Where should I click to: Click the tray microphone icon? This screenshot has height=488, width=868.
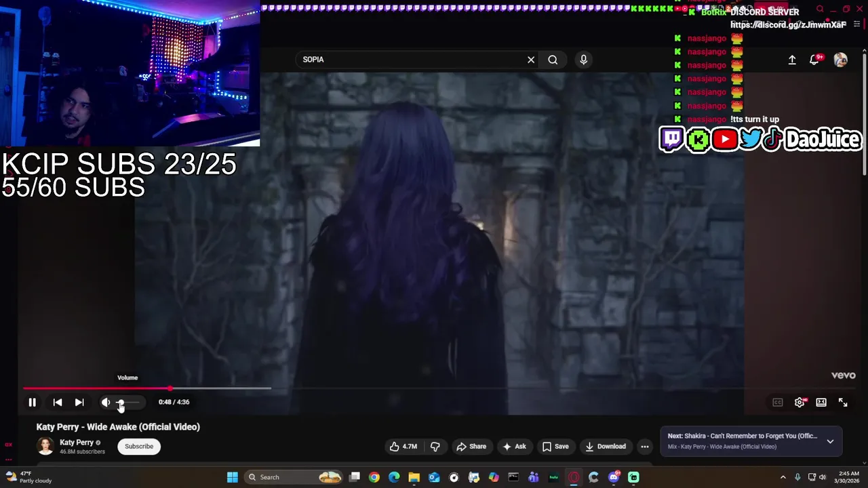[797, 477]
